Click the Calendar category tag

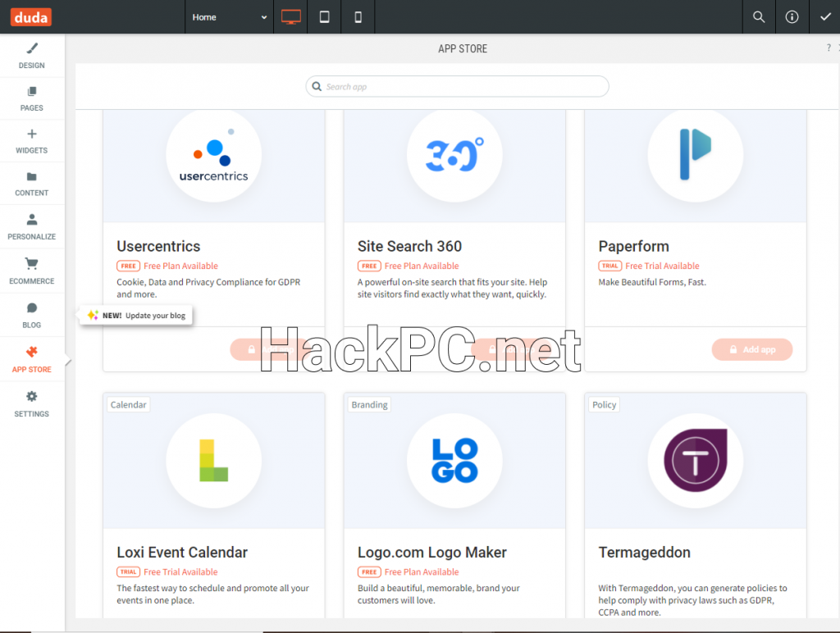pos(129,405)
